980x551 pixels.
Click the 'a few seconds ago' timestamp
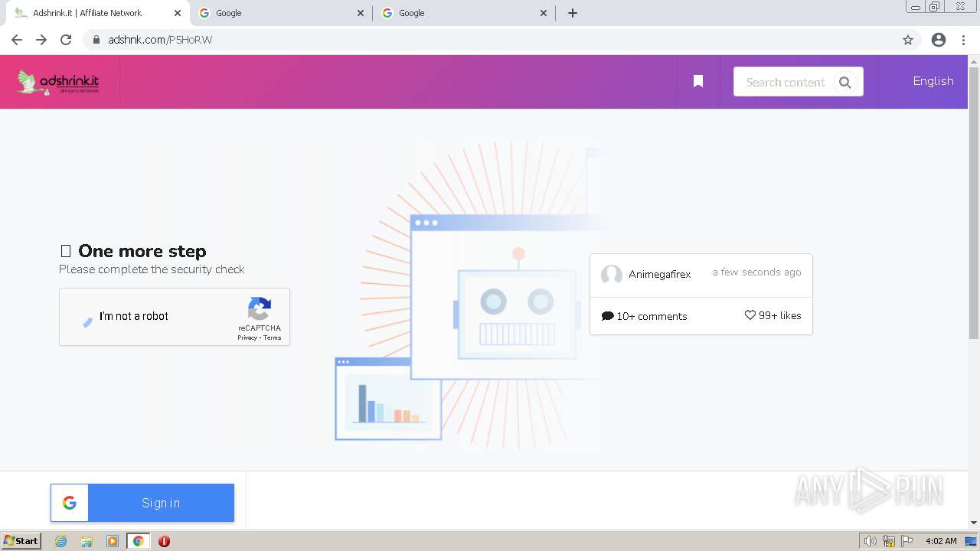click(x=756, y=272)
